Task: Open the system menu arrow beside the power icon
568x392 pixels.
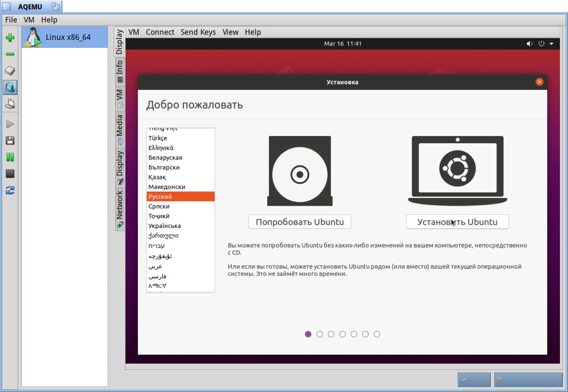Action: click(x=552, y=44)
